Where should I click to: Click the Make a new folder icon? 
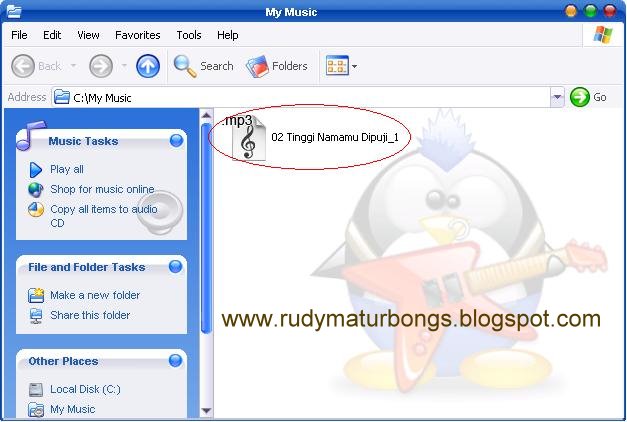pos(36,295)
